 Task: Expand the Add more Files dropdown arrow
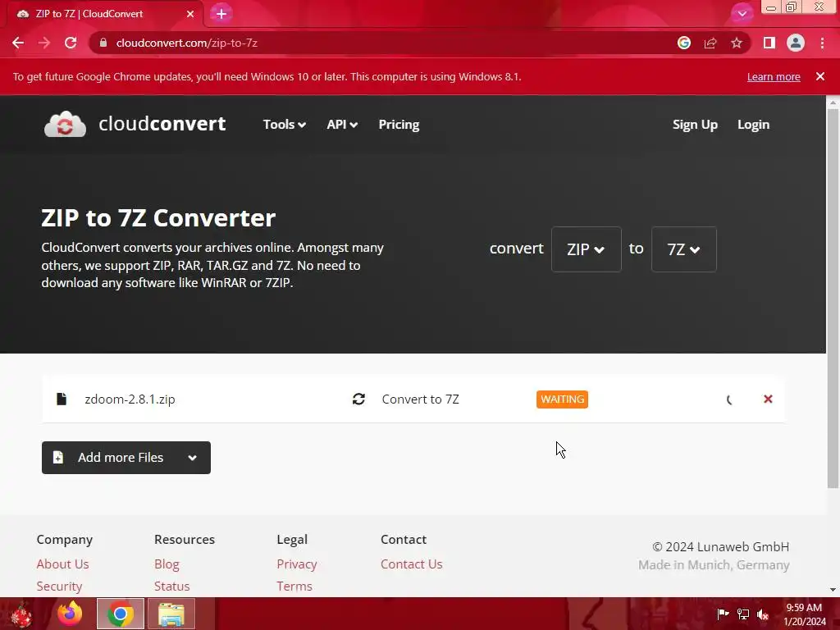[x=192, y=458]
